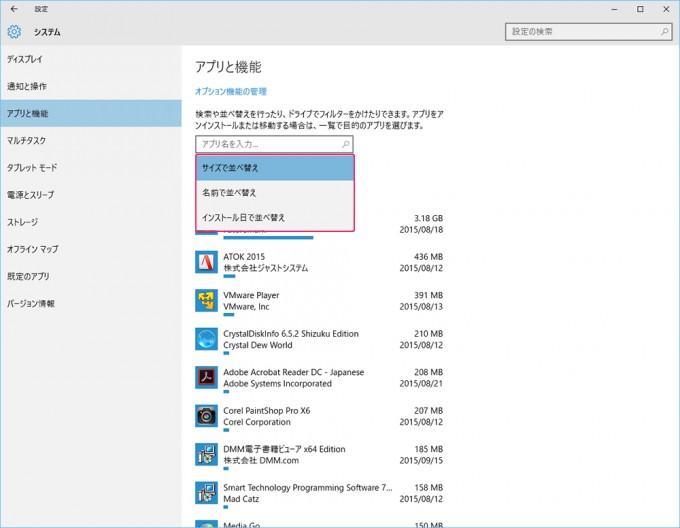The height and width of the screenshot is (528, 680).
Task: Click magnifier icon in アプリ名を入力 box
Action: click(346, 144)
